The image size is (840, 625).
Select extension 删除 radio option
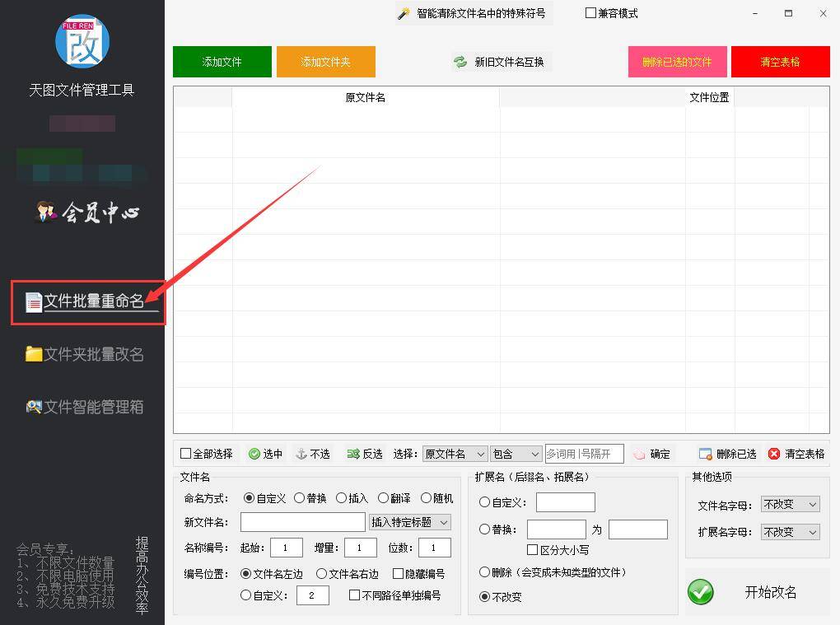(484, 572)
